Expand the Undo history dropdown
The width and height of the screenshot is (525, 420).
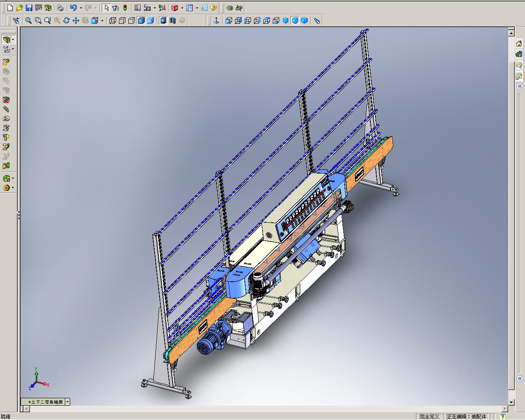[x=81, y=8]
